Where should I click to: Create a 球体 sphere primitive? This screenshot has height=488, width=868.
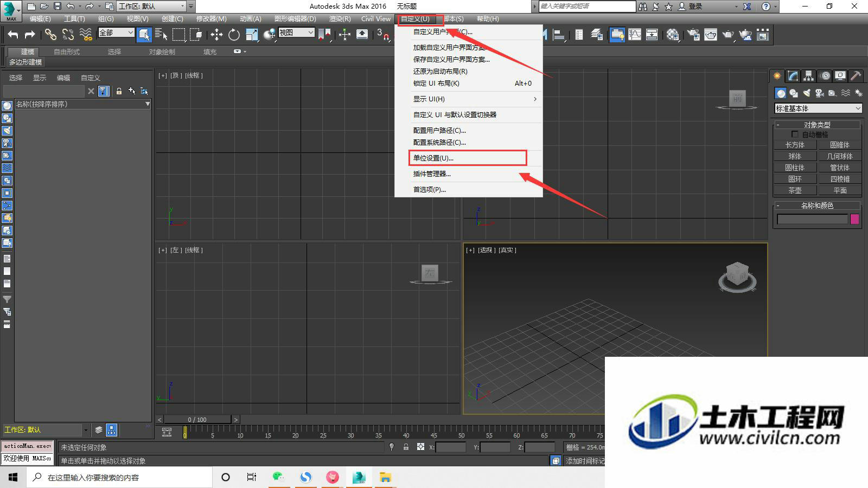tap(795, 156)
